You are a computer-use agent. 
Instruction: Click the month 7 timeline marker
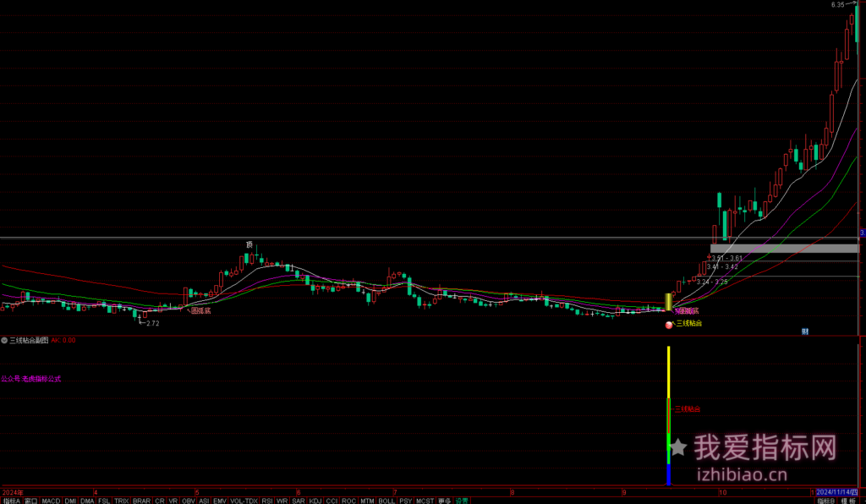396,492
